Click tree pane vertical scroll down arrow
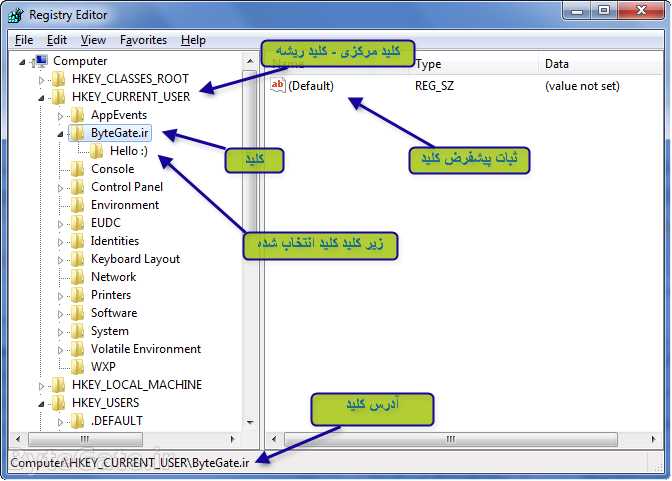 coord(250,422)
